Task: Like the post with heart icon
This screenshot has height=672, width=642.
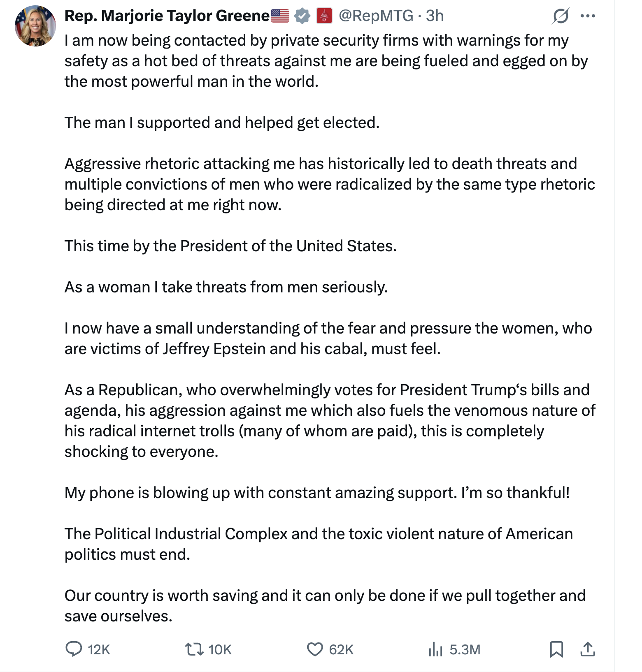Action: point(315,649)
